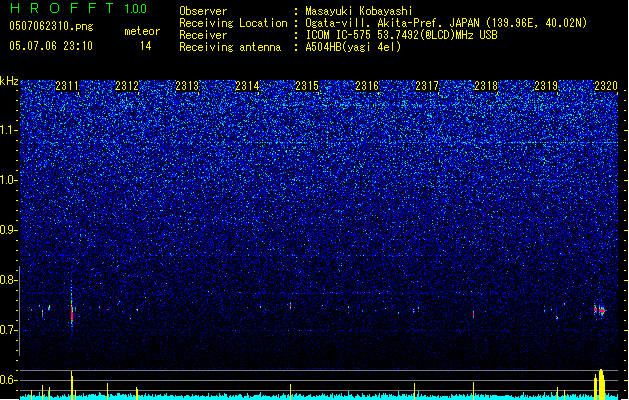This screenshot has width=629, height=400.
Task: Click the HROFFT 1.0.0 title text
Action: coord(79,8)
